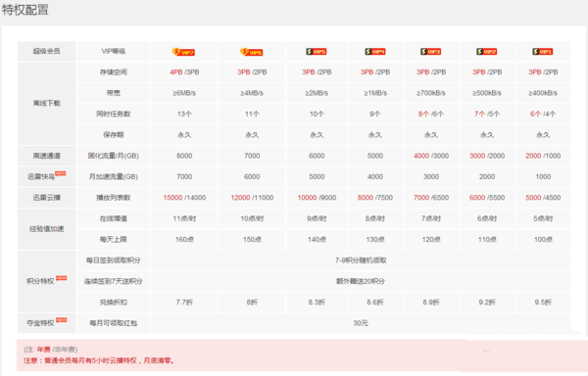Click the 特权配置 page heading
Image resolution: width=588 pixels, height=376 pixels.
click(x=25, y=10)
